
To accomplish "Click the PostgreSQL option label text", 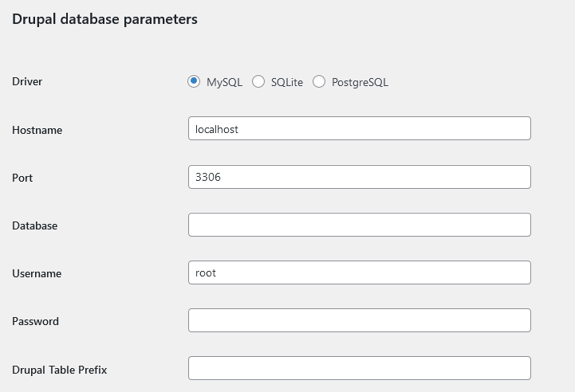I will pyautogui.click(x=360, y=82).
